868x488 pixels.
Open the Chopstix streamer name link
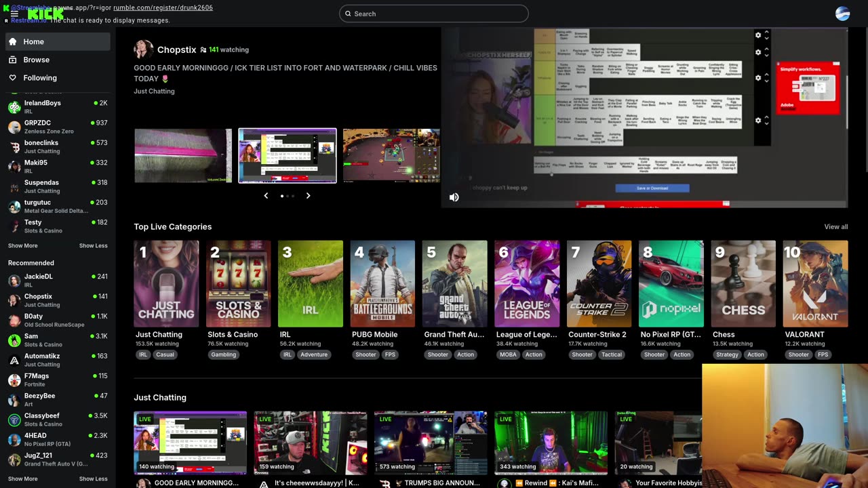click(176, 49)
